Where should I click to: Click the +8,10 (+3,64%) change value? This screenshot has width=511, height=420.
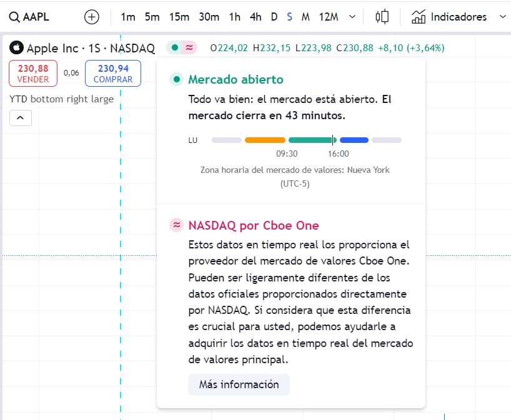pyautogui.click(x=411, y=48)
